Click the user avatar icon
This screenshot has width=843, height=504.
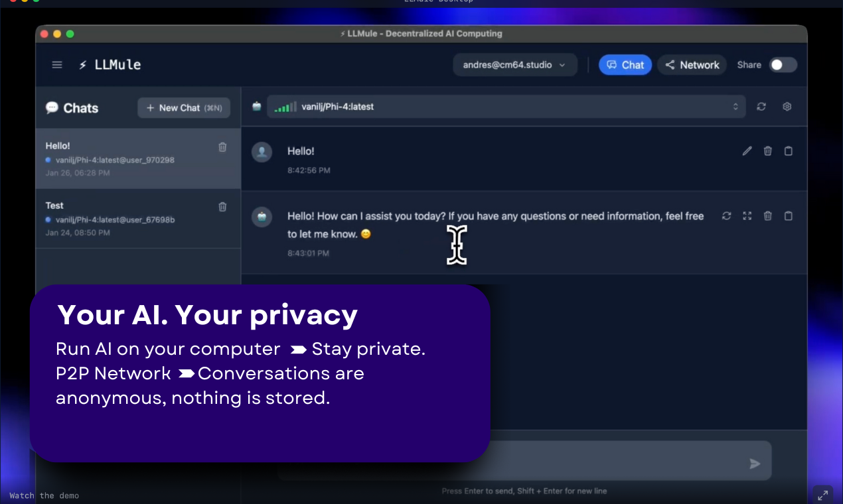[262, 152]
